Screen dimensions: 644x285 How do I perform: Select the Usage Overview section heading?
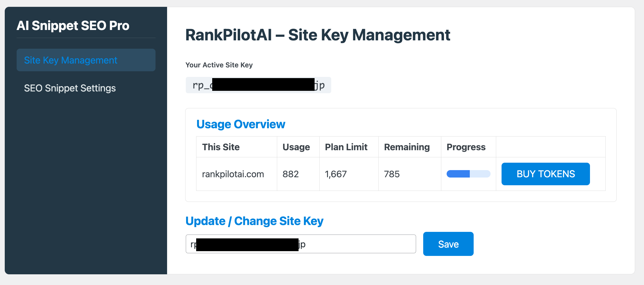(x=241, y=124)
